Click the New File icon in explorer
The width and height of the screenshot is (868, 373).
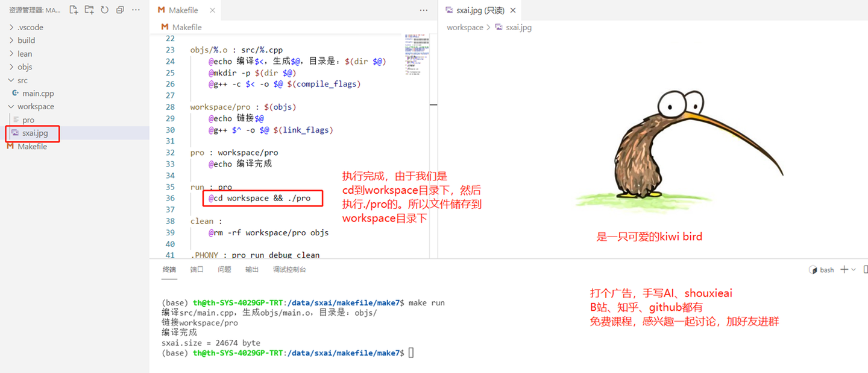74,10
